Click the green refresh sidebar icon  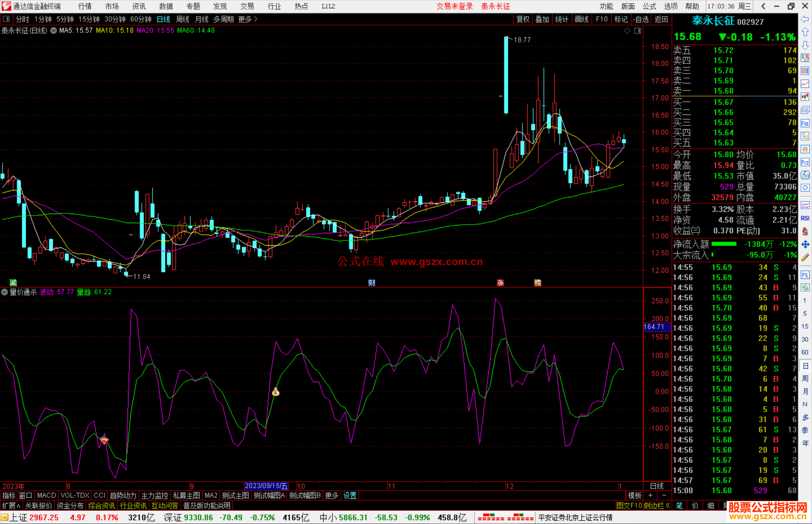tap(805, 288)
